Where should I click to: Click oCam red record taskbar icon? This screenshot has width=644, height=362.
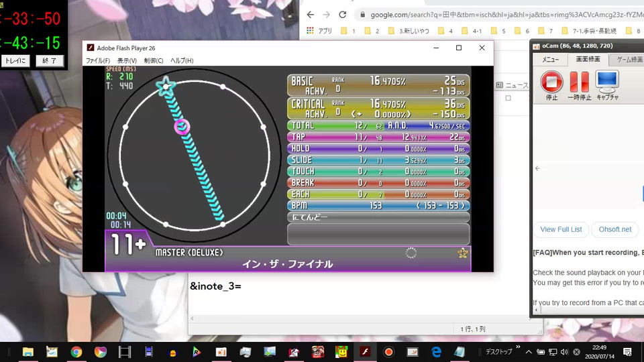tap(389, 352)
